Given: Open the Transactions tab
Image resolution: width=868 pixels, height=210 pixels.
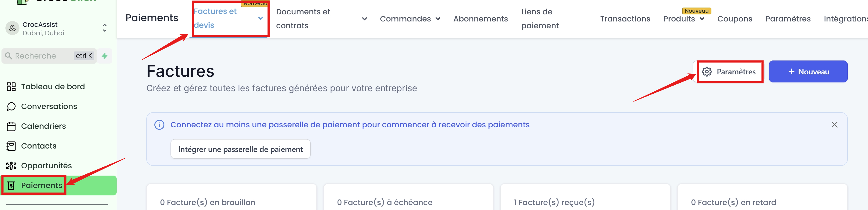Looking at the screenshot, I should coord(625,19).
